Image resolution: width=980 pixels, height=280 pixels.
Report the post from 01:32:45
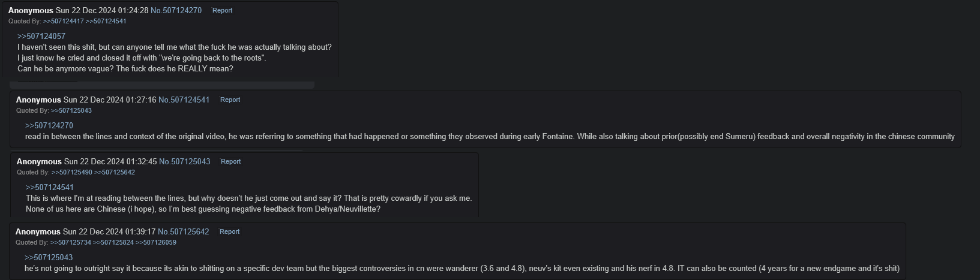pos(230,162)
